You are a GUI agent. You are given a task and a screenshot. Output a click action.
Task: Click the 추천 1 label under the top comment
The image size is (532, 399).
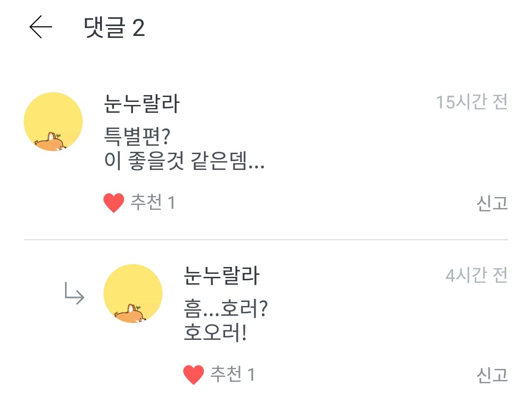click(153, 202)
